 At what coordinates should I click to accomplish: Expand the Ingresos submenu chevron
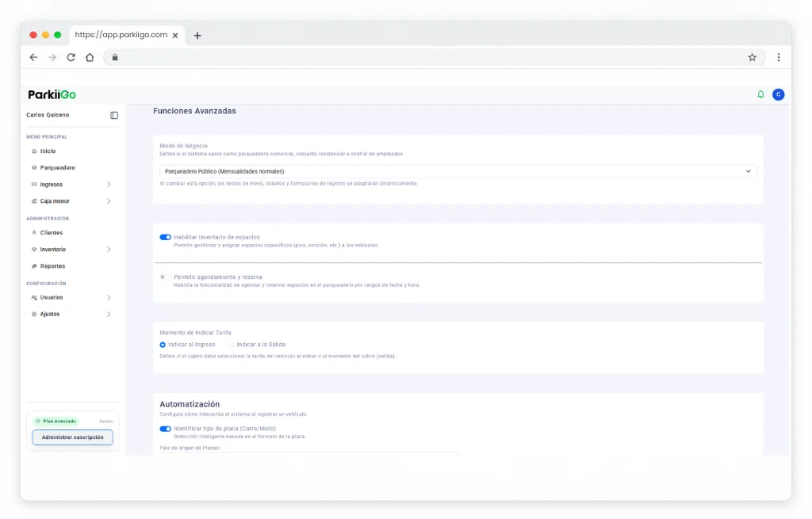(x=109, y=184)
